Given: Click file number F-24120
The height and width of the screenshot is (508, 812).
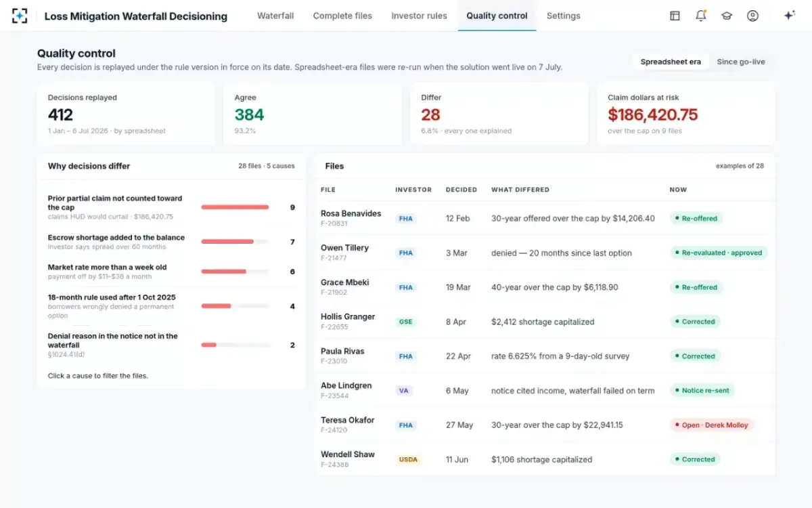Looking at the screenshot, I should coord(334,430).
